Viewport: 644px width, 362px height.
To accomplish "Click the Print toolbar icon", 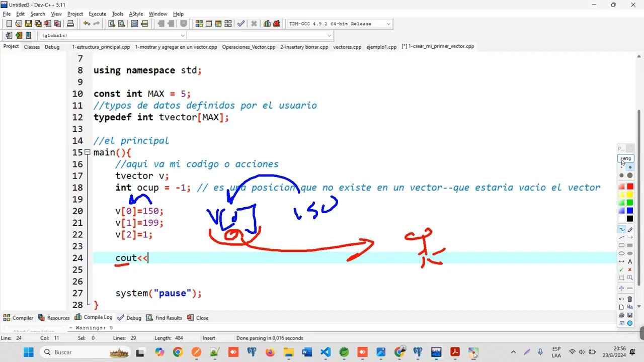I will pyautogui.click(x=70, y=24).
